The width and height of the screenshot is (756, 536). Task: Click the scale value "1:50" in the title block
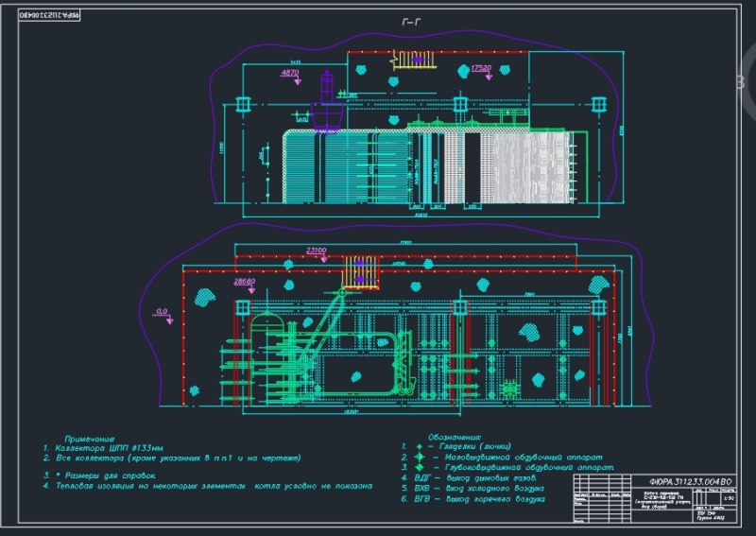(x=728, y=498)
